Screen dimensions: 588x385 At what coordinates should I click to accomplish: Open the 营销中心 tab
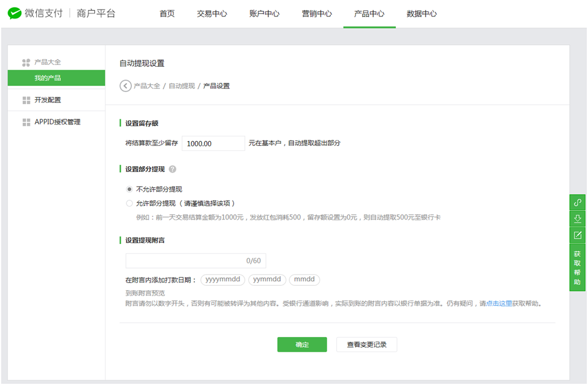tap(317, 13)
